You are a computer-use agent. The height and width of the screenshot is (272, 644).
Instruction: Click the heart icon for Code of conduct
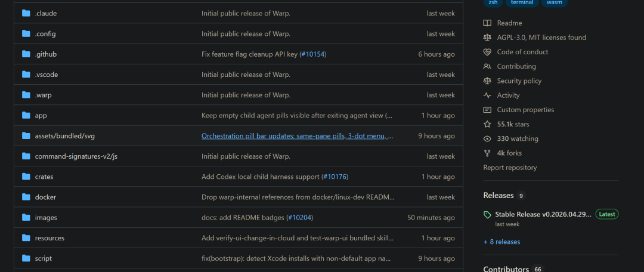(x=487, y=52)
